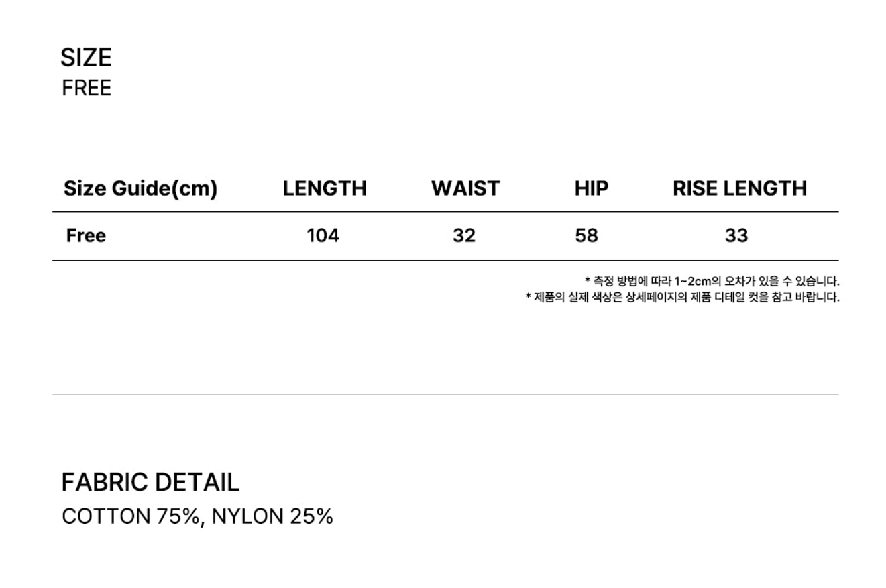Click the RISE LENGTH column header
The image size is (886, 588).
[x=739, y=189]
